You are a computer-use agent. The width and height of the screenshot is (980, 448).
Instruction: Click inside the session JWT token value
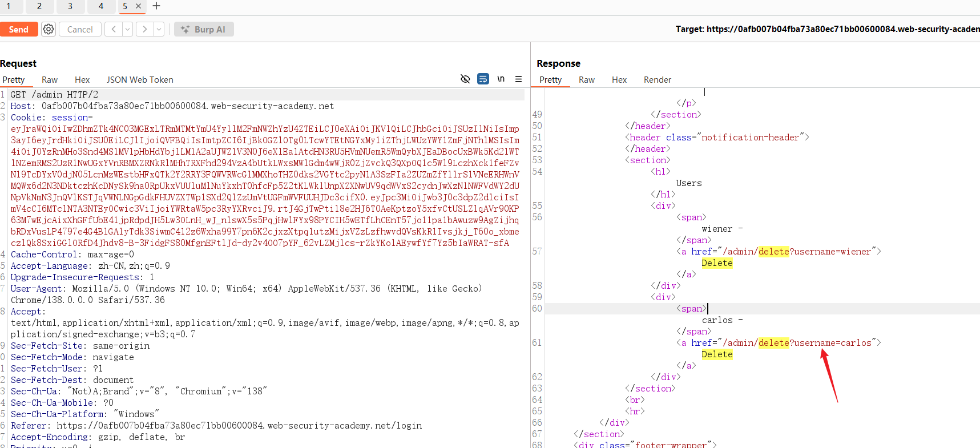265,186
